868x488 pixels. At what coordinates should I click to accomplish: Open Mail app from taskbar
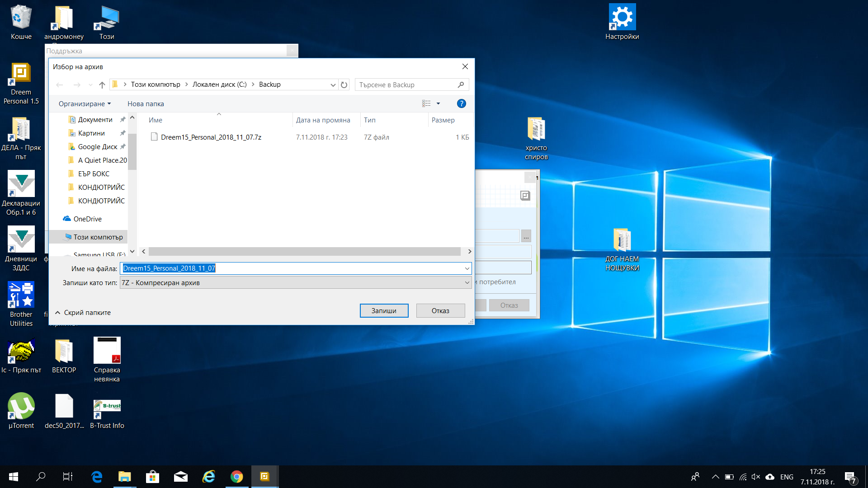click(181, 477)
